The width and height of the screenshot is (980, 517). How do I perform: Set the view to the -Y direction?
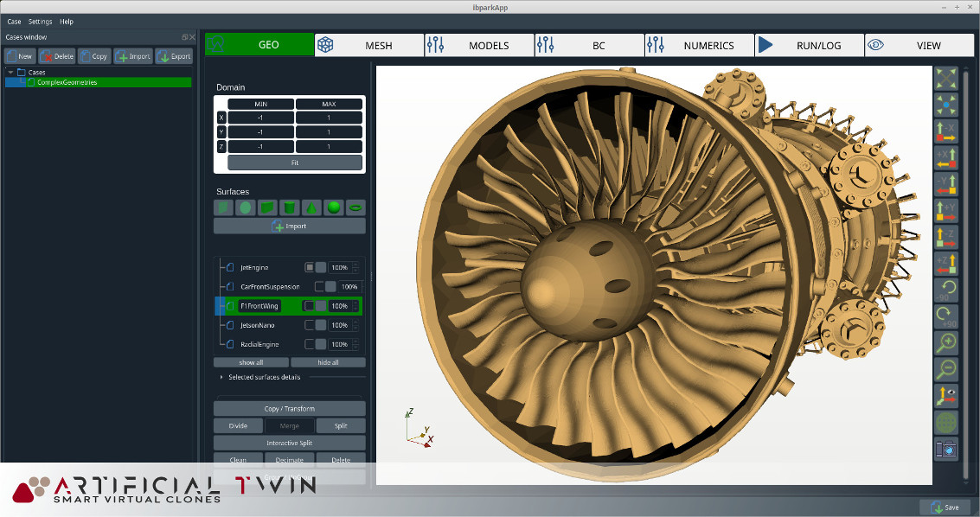(946, 185)
